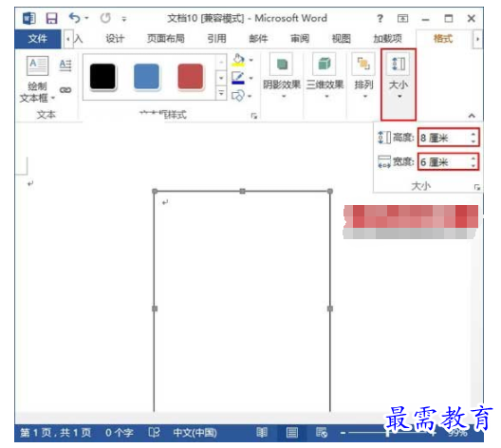Click the 绘制文本框 draw text box icon
Image resolution: width=501 pixels, height=448 pixels.
37,65
